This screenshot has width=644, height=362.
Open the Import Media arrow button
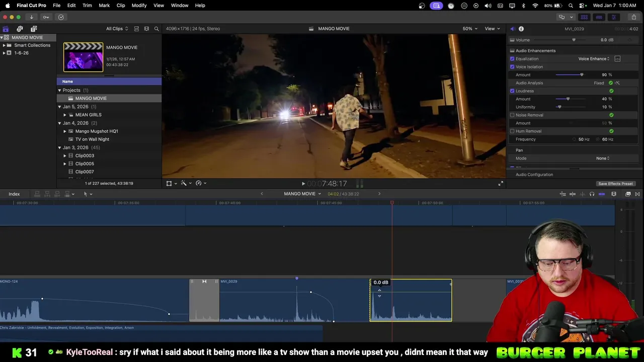pos(31,17)
